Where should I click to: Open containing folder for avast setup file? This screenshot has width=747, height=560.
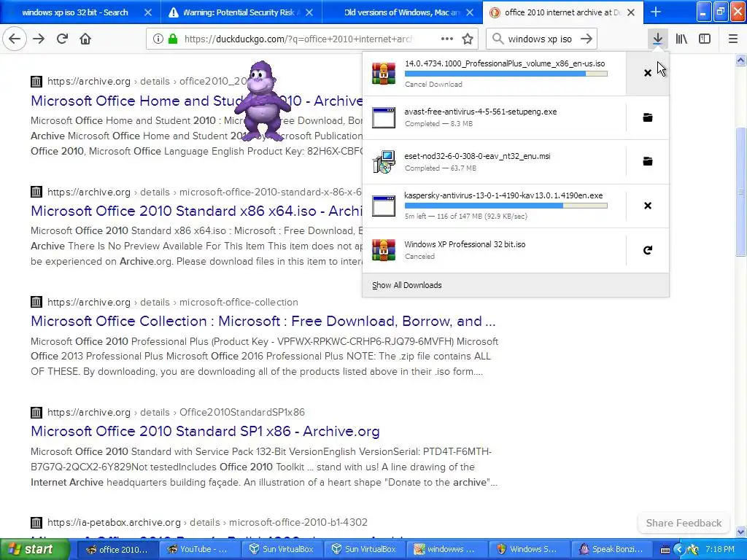tap(648, 117)
